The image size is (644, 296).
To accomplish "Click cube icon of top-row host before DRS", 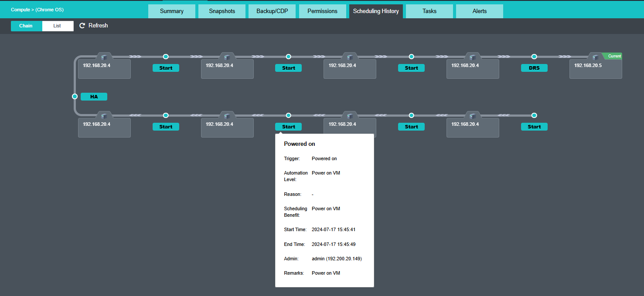I will (473, 57).
